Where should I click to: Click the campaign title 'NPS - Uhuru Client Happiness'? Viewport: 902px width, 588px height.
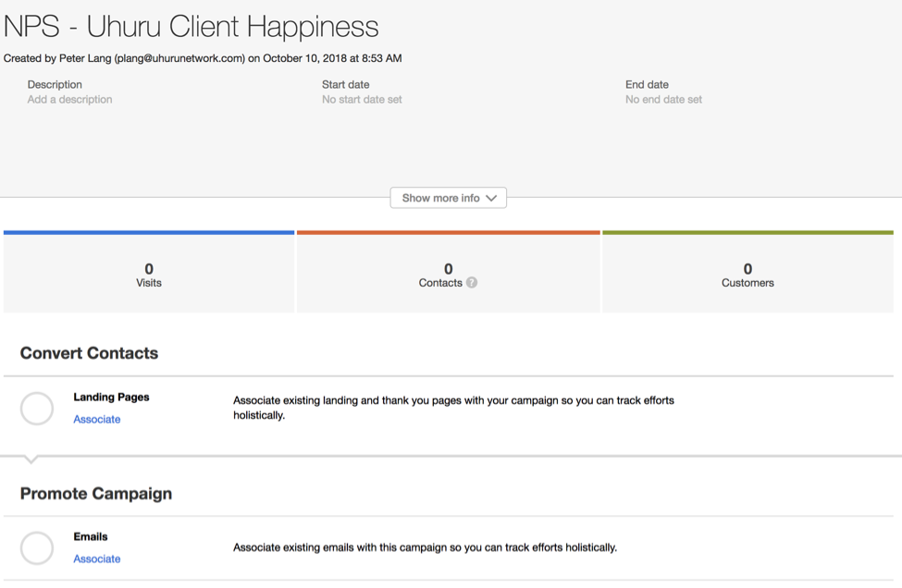(191, 27)
